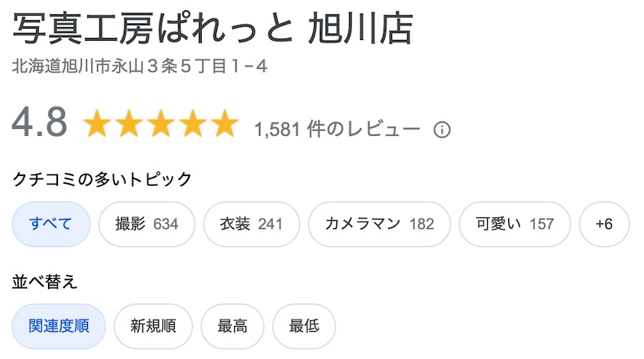The image size is (644, 359).
Task: Choose the カメラマン 182 topic chip
Action: pos(379,224)
